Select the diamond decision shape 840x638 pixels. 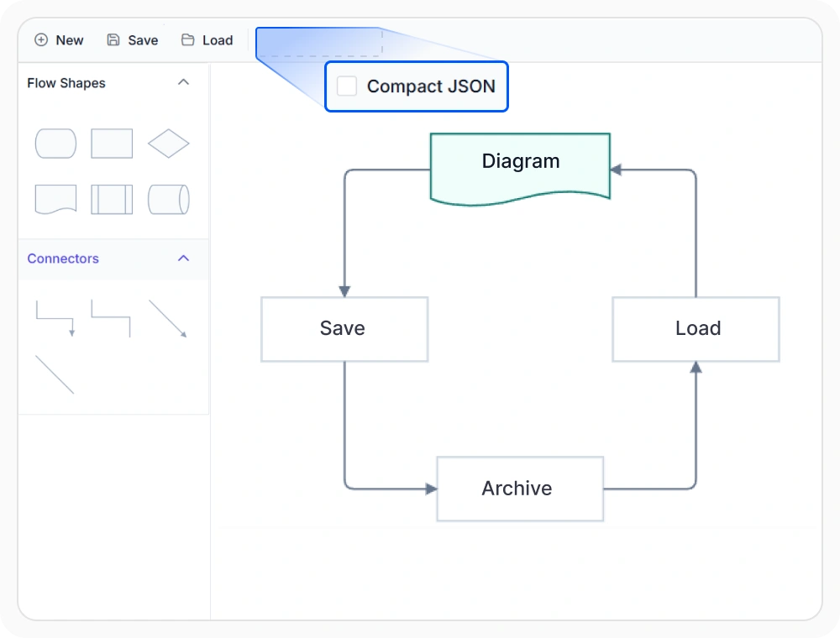tap(168, 144)
